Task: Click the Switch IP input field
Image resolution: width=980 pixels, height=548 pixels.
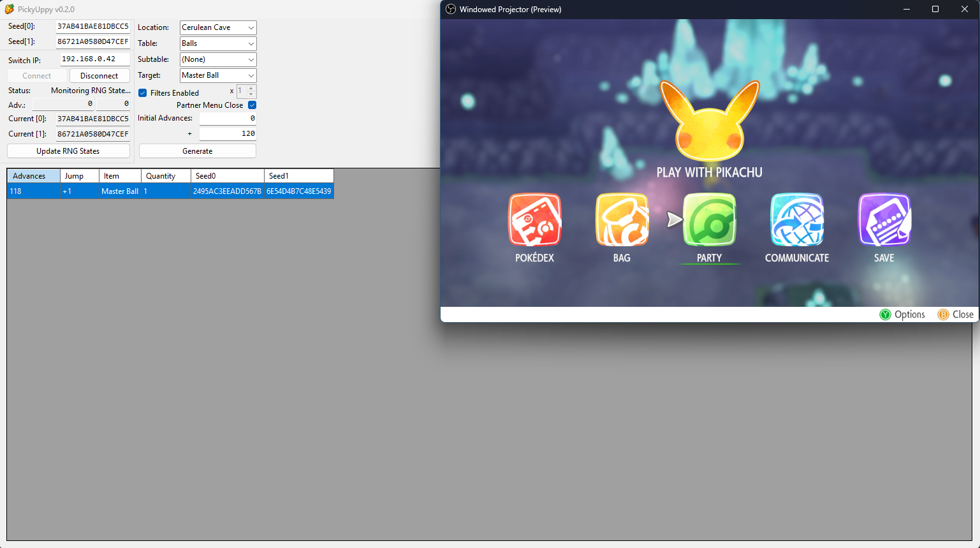Action: click(95, 59)
